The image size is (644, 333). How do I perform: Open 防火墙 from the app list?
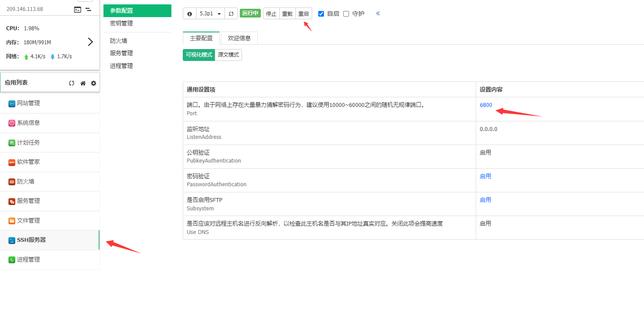click(25, 181)
